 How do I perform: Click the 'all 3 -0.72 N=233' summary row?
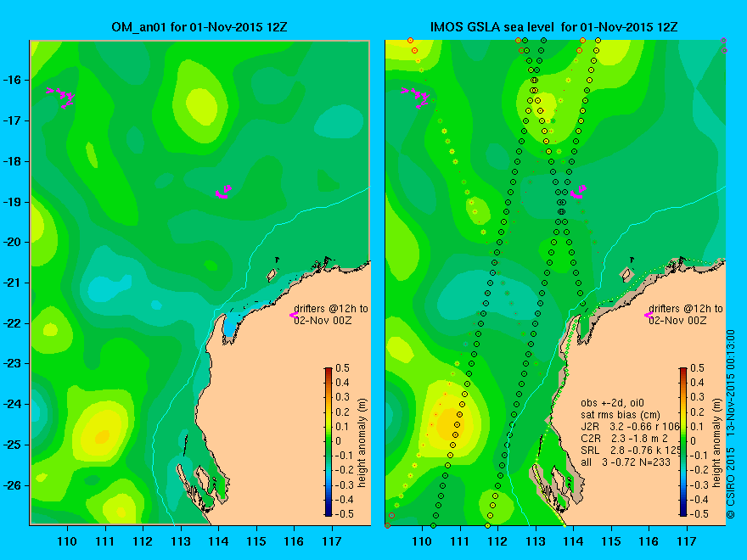click(626, 462)
